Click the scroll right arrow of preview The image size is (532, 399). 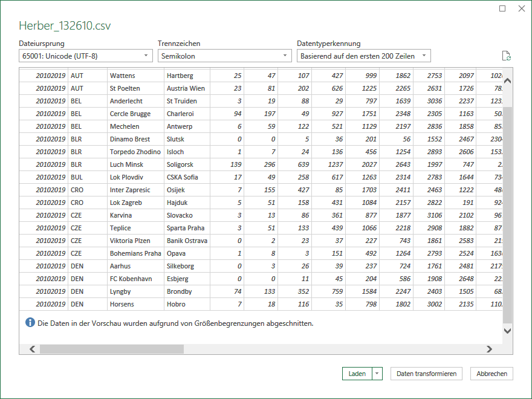(489, 349)
